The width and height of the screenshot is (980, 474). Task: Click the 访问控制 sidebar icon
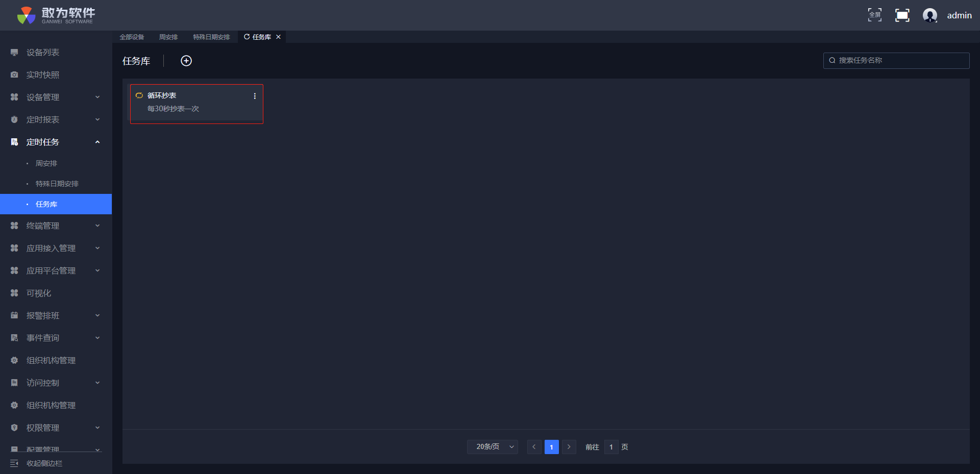[x=14, y=383]
